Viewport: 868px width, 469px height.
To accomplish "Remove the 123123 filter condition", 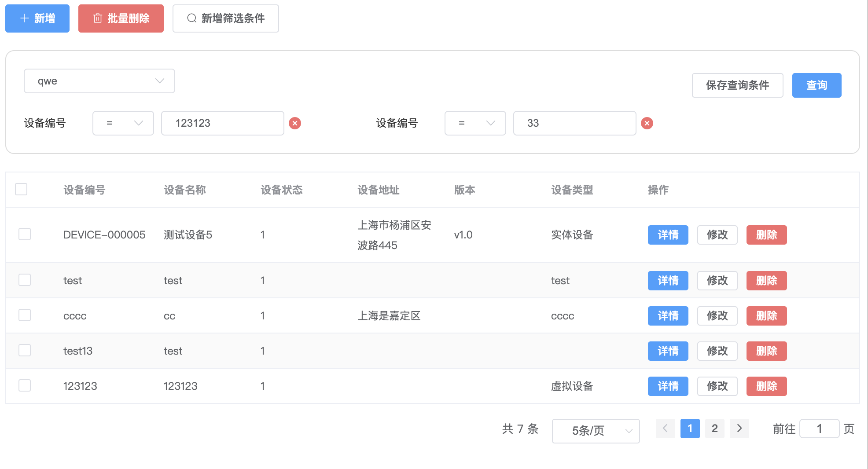I will coord(295,123).
